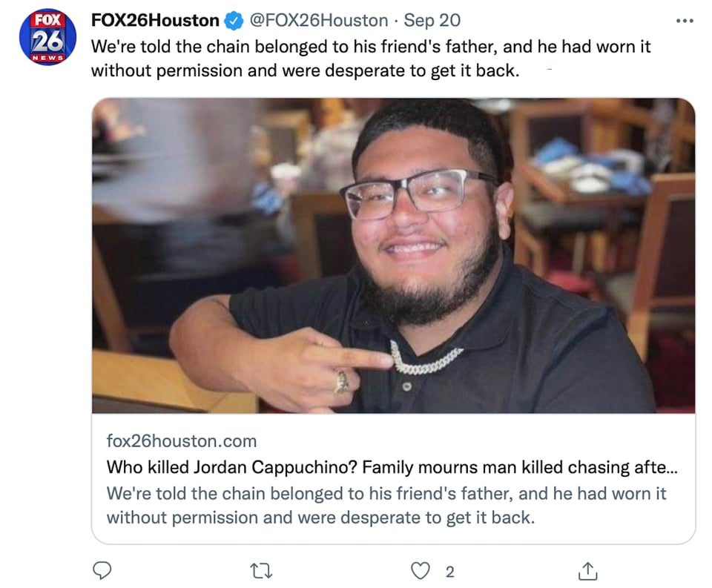Open FOX26Houston display name profile

point(155,21)
